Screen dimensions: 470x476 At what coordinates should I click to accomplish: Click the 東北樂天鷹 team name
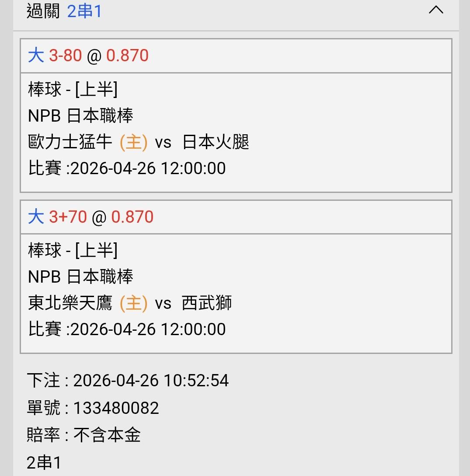tap(70, 303)
